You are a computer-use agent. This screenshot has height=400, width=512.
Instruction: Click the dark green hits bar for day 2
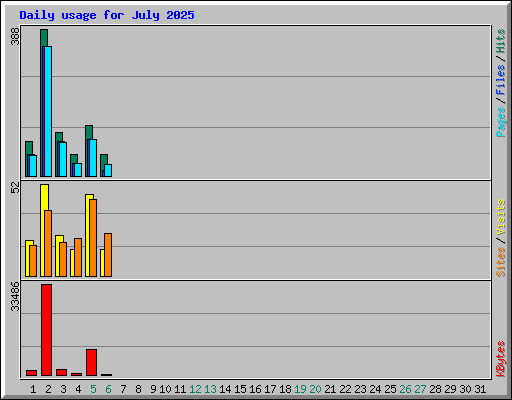[x=44, y=38]
